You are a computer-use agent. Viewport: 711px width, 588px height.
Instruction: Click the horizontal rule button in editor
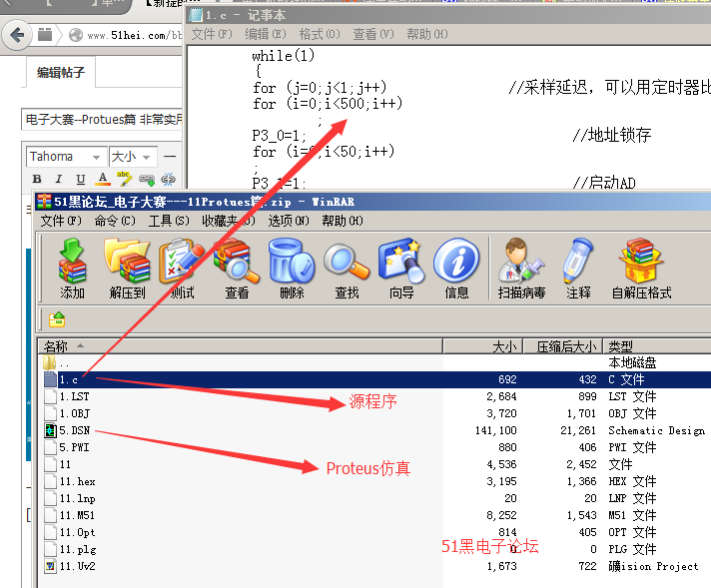170,157
